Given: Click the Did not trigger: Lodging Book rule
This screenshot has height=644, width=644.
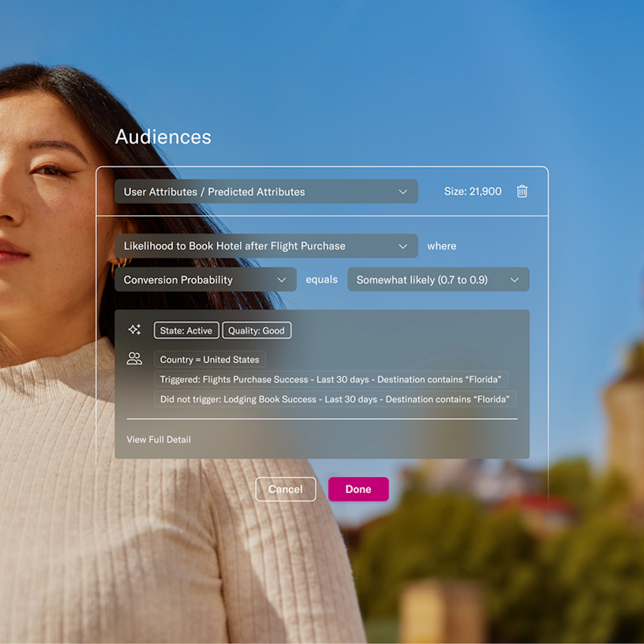Looking at the screenshot, I should click(335, 399).
